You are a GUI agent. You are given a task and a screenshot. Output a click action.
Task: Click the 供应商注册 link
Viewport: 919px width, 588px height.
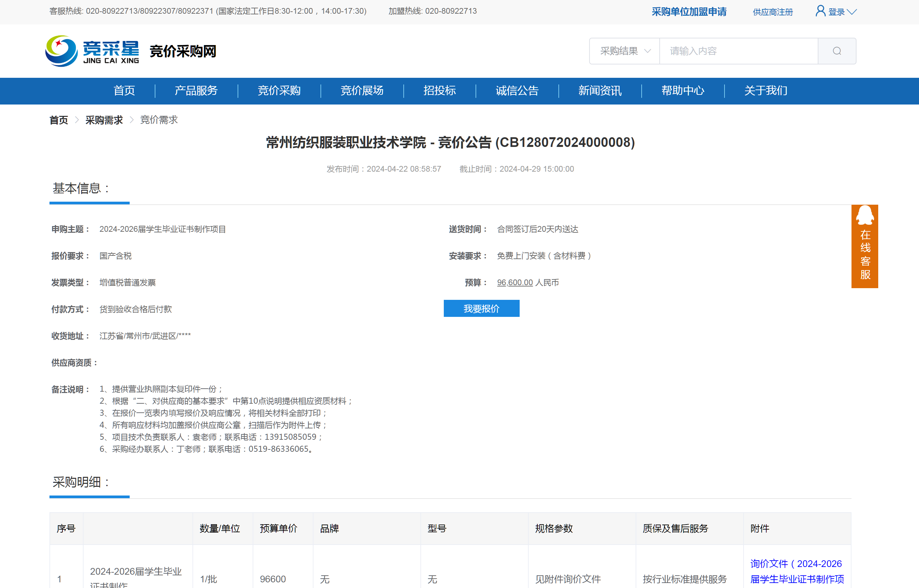coord(772,12)
